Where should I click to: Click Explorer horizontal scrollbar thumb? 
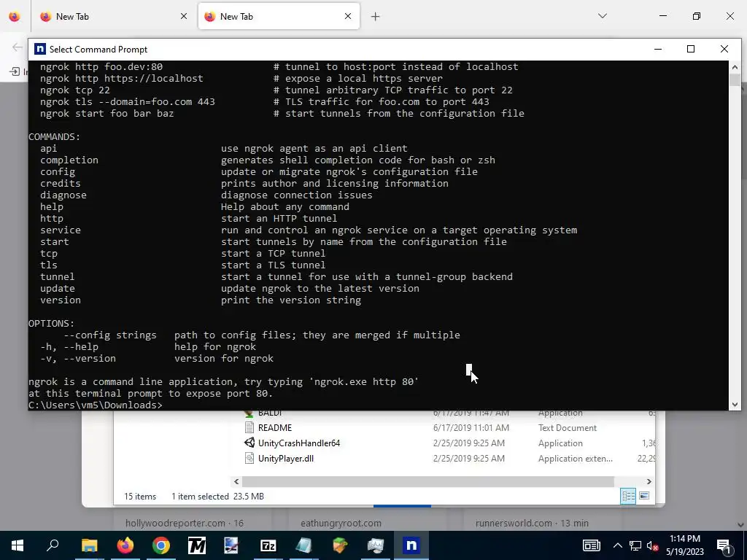428,481
